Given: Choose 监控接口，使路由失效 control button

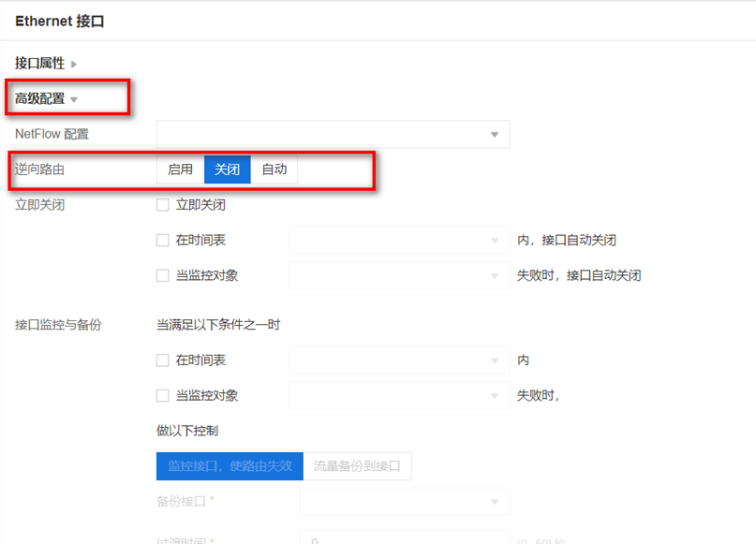Looking at the screenshot, I should click(230, 466).
